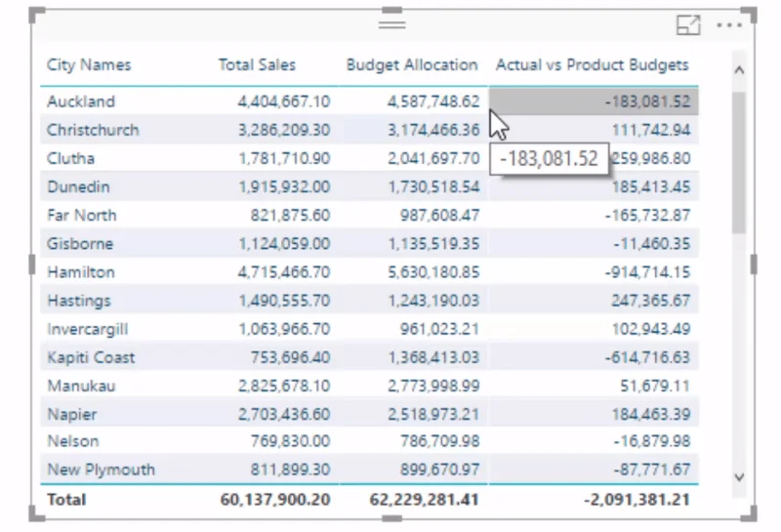The width and height of the screenshot is (781, 532).
Task: Click Hamilton variance -914,714.15
Action: click(647, 272)
